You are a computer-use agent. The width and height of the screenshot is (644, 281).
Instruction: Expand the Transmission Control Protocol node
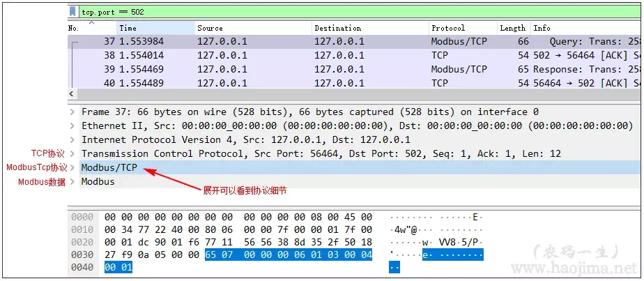click(x=72, y=153)
